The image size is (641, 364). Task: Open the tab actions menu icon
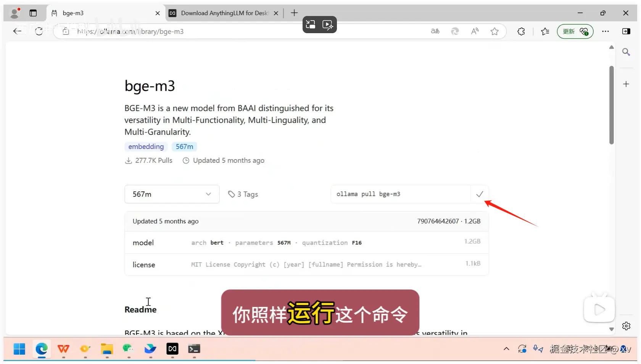33,13
